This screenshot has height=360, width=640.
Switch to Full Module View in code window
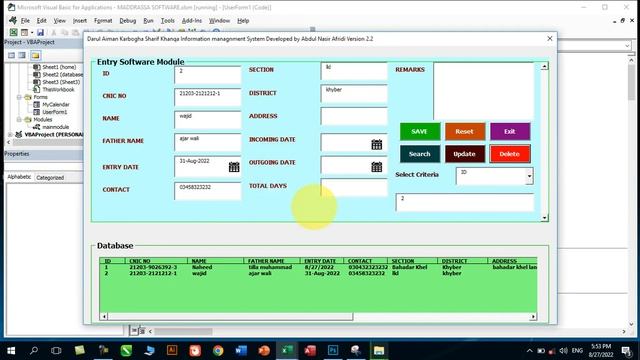(x=142, y=331)
